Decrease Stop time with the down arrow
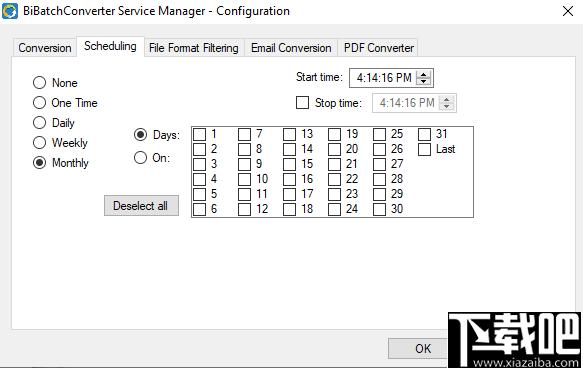This screenshot has width=583, height=368. [x=447, y=107]
